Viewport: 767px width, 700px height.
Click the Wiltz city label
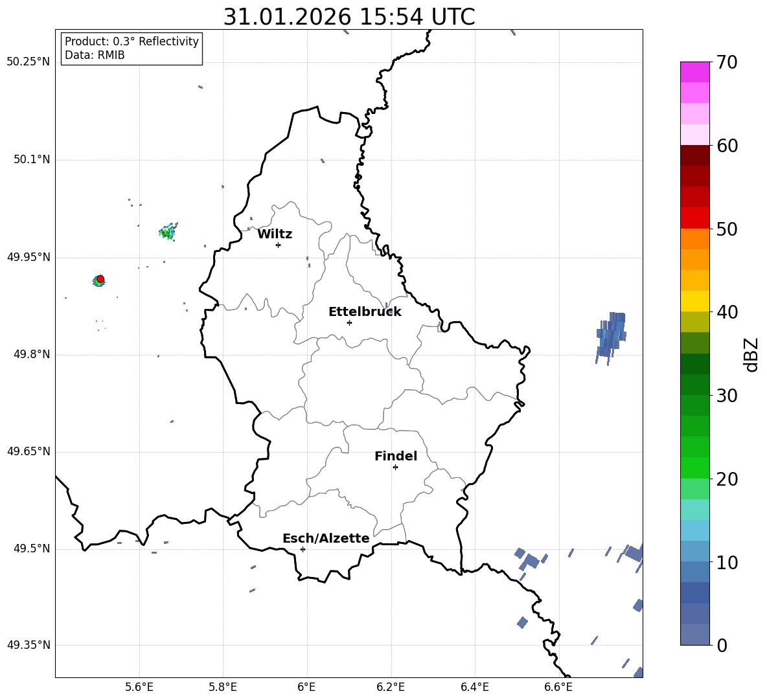tap(275, 234)
